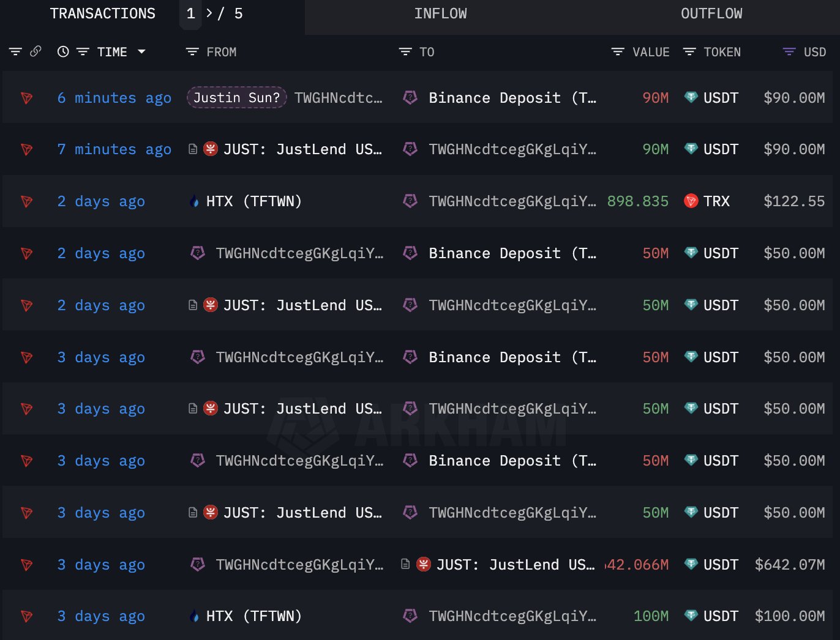Image resolution: width=840 pixels, height=640 pixels.
Task: Click Binance Deposit in 6 minutes ago row
Action: click(512, 98)
